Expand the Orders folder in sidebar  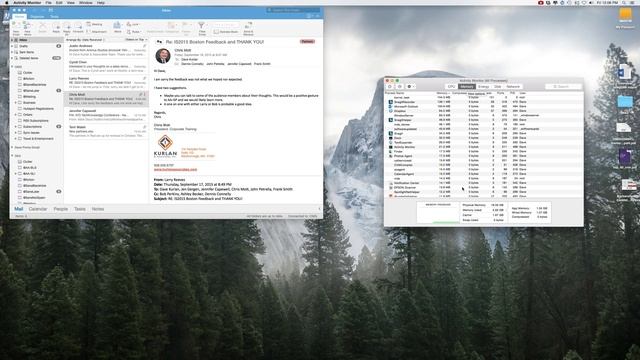point(16,115)
